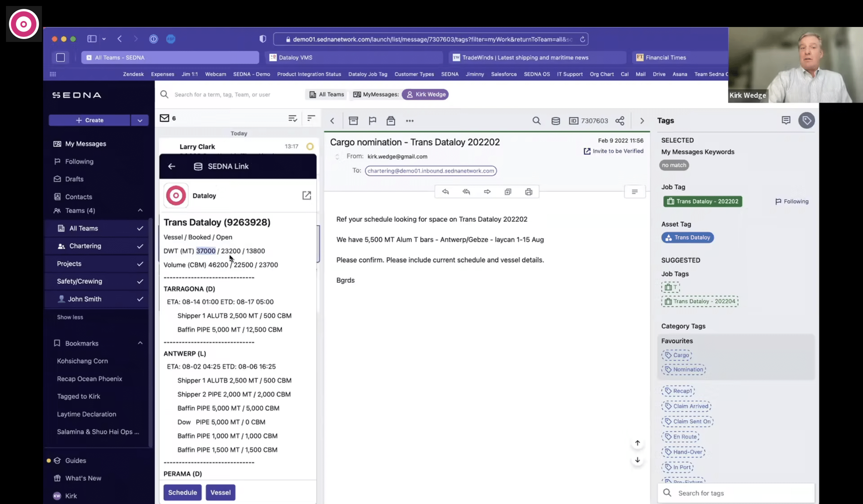
Task: Click the share icon beside message ID
Action: [x=619, y=120]
